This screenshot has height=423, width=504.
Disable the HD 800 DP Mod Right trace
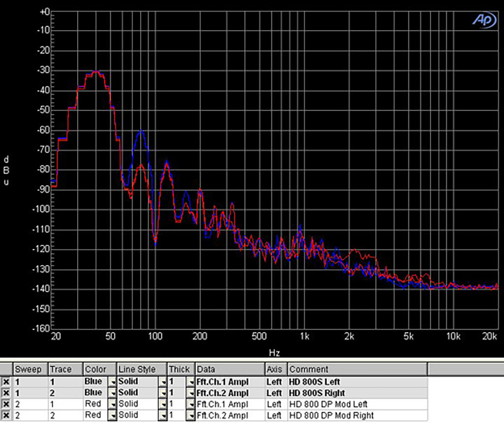[6, 415]
